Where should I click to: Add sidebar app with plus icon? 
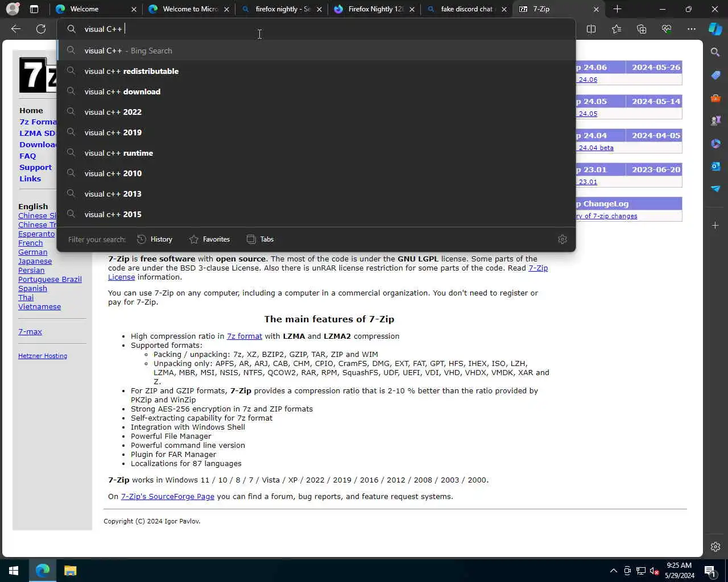point(715,226)
